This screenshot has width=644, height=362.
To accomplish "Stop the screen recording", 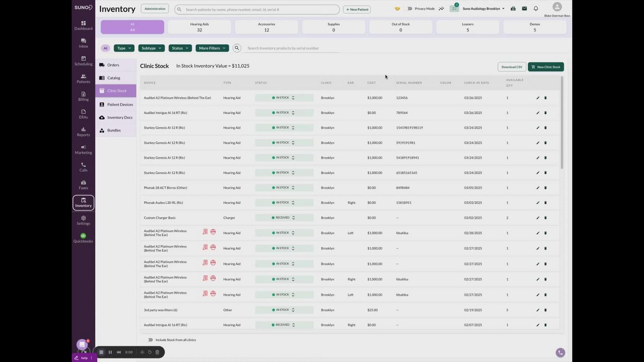I will click(101, 352).
